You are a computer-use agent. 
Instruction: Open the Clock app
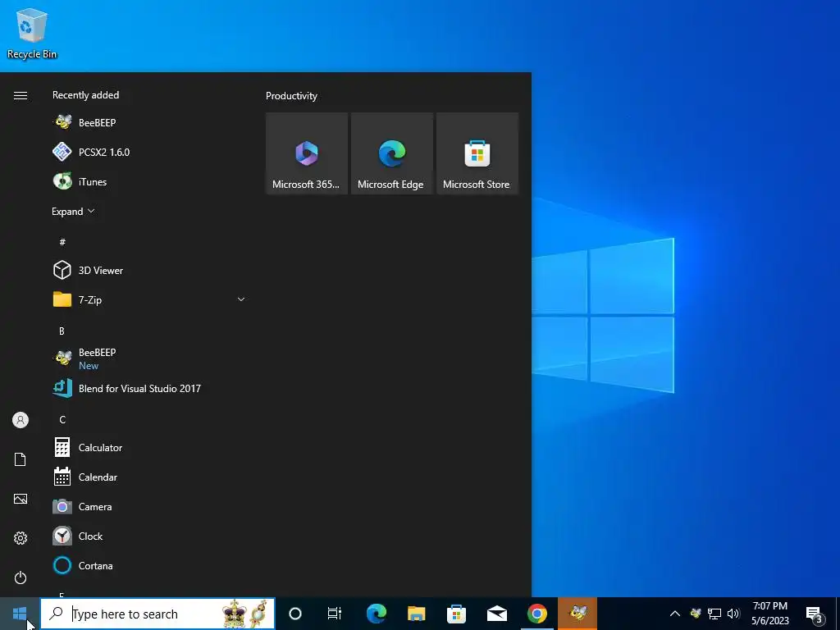(149, 536)
